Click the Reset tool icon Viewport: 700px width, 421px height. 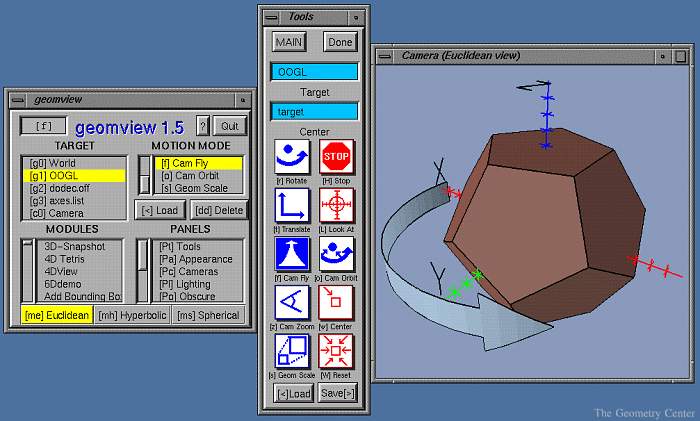(337, 350)
